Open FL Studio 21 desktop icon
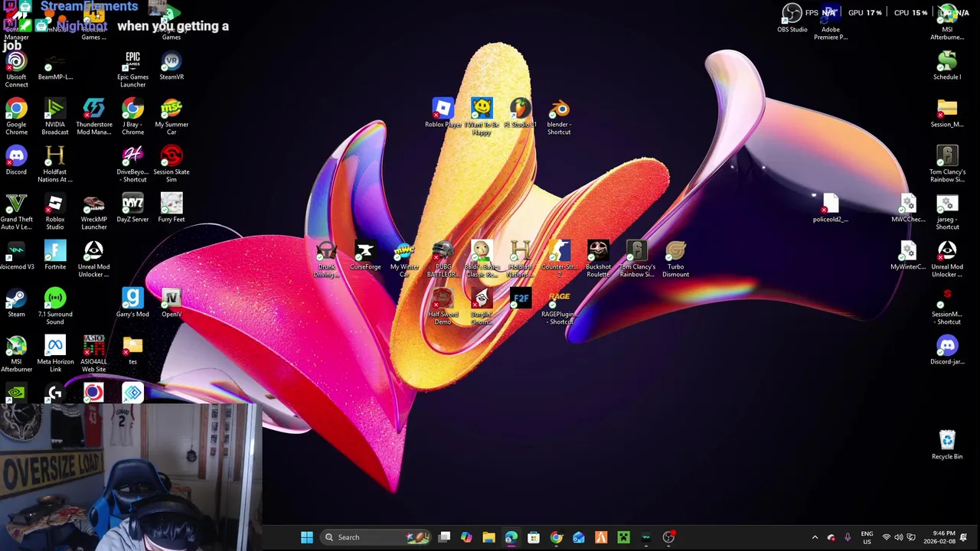 520,113
